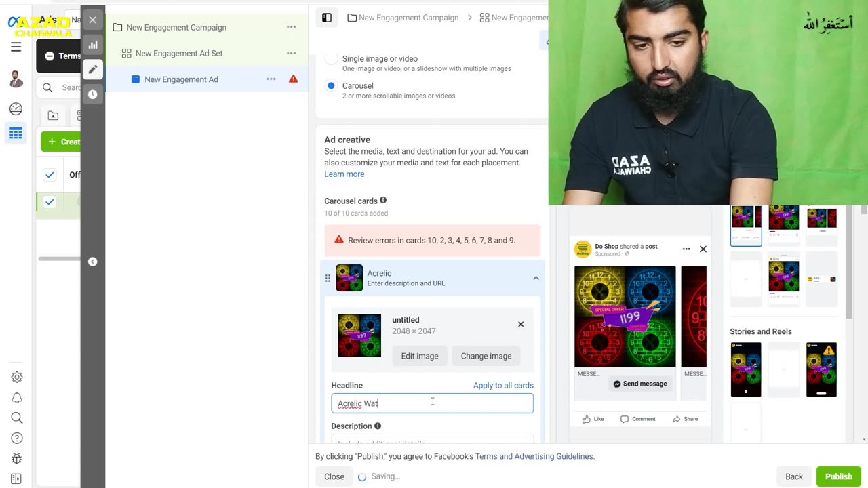Click the profile avatar in sidebar
The image size is (868, 488).
coord(16,79)
